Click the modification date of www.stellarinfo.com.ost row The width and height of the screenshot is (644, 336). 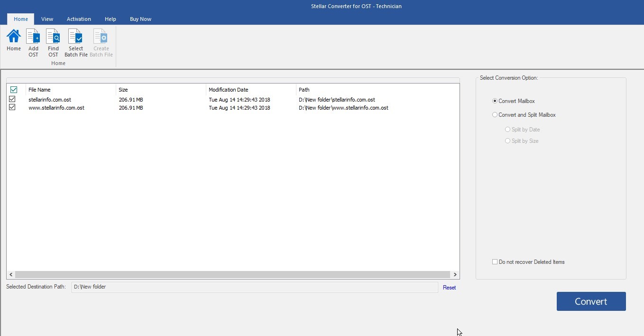[239, 108]
